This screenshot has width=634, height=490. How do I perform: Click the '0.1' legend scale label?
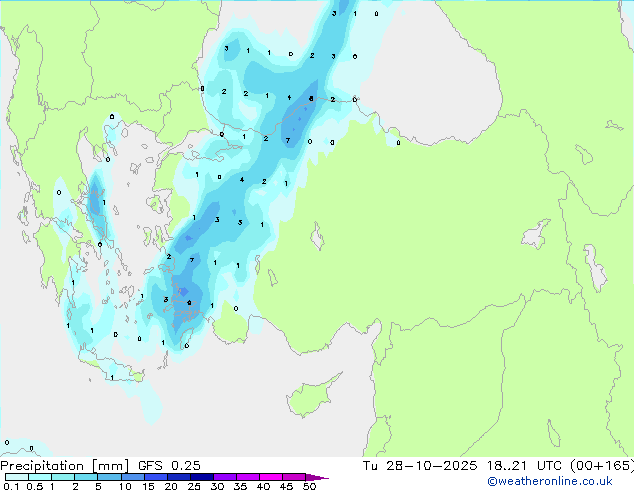point(11,486)
